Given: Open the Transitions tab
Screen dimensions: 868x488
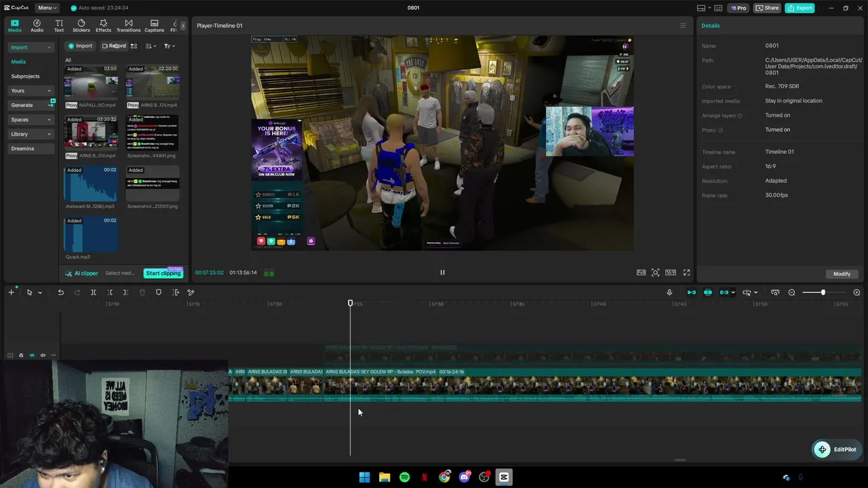Looking at the screenshot, I should tap(128, 26).
